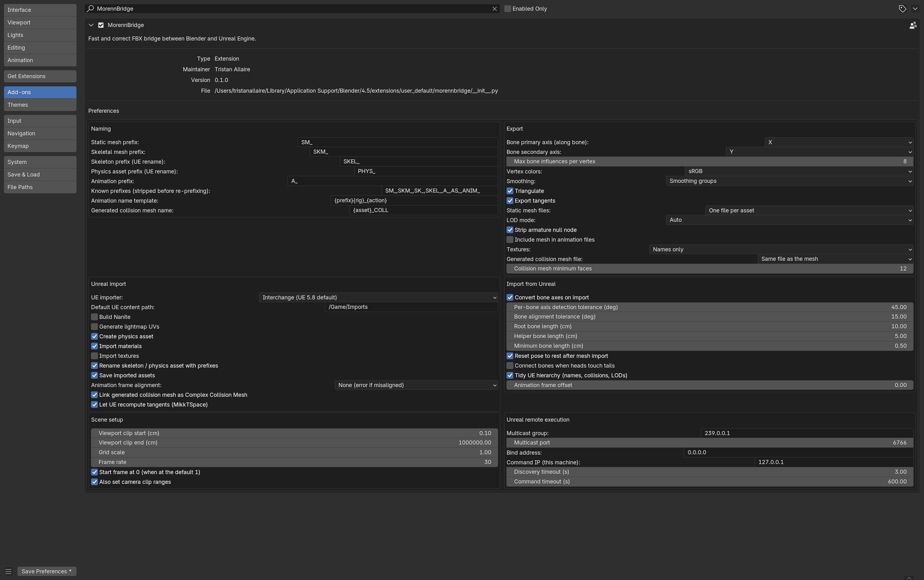Image resolution: width=924 pixels, height=580 pixels.
Task: Toggle the Enabled Only checkbox
Action: (x=507, y=8)
